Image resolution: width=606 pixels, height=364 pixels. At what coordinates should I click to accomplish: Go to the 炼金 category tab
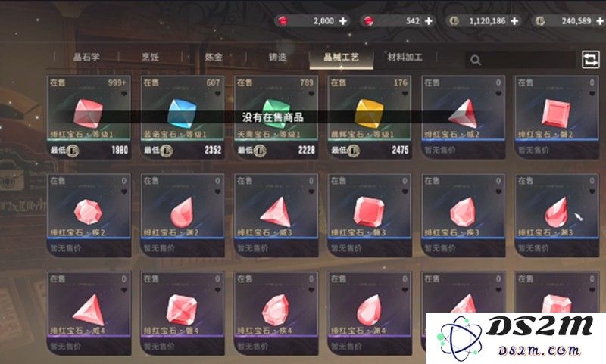(214, 57)
